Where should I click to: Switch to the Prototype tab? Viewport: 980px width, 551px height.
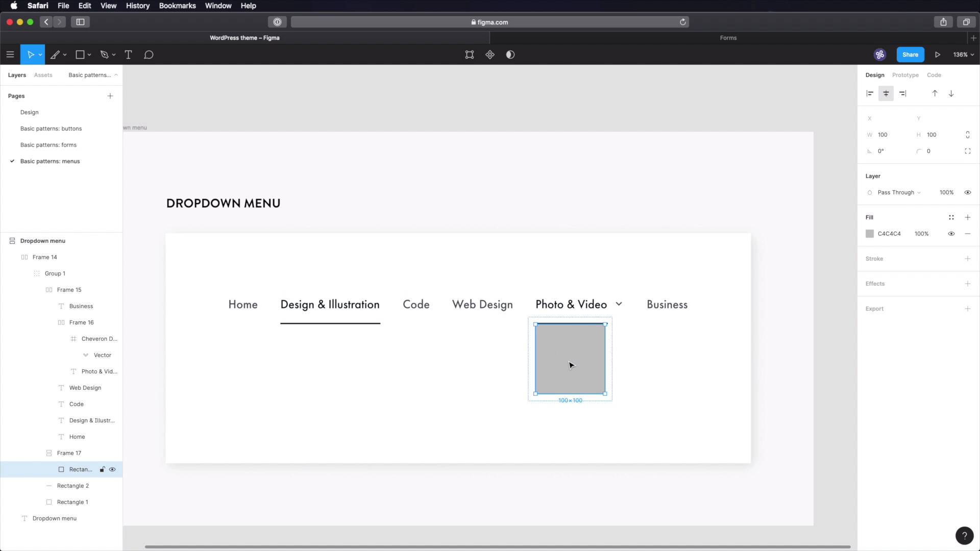(x=905, y=75)
